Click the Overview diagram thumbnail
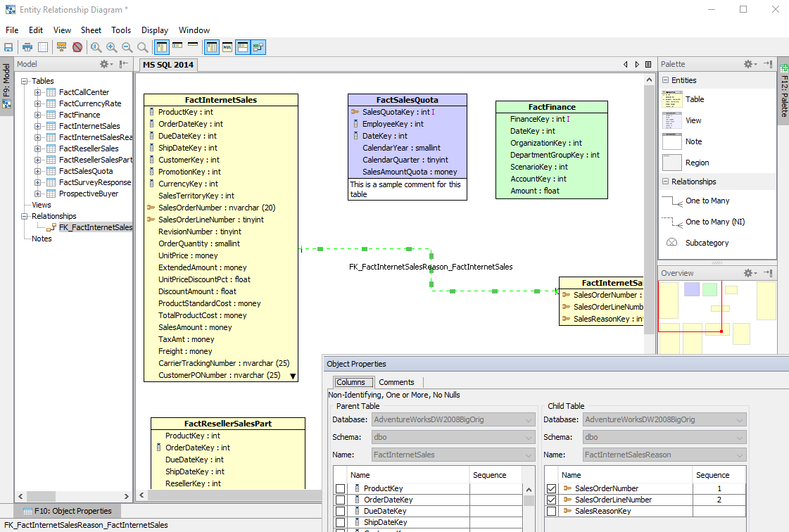 point(717,317)
